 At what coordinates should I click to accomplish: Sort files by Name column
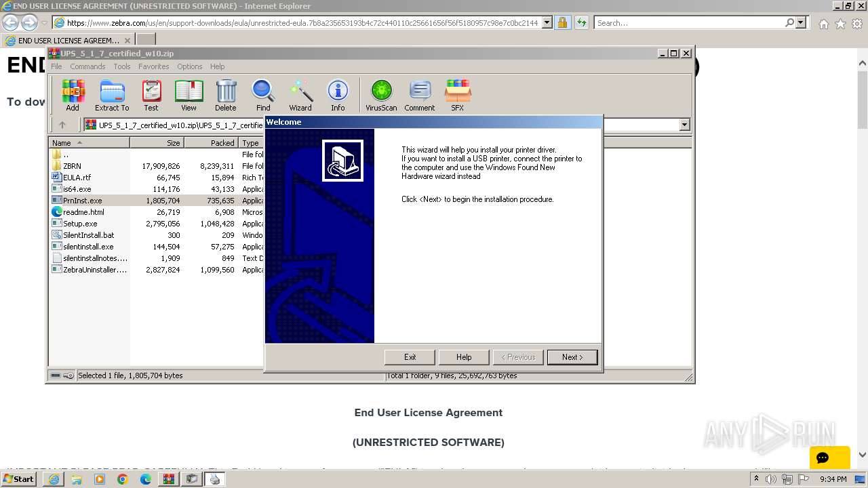[x=89, y=143]
